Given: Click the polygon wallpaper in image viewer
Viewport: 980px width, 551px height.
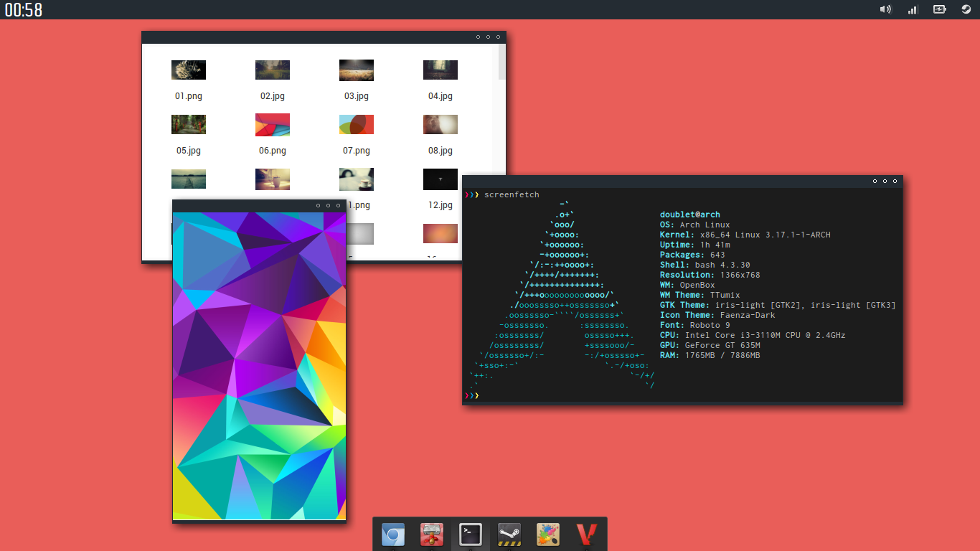Looking at the screenshot, I should point(259,366).
